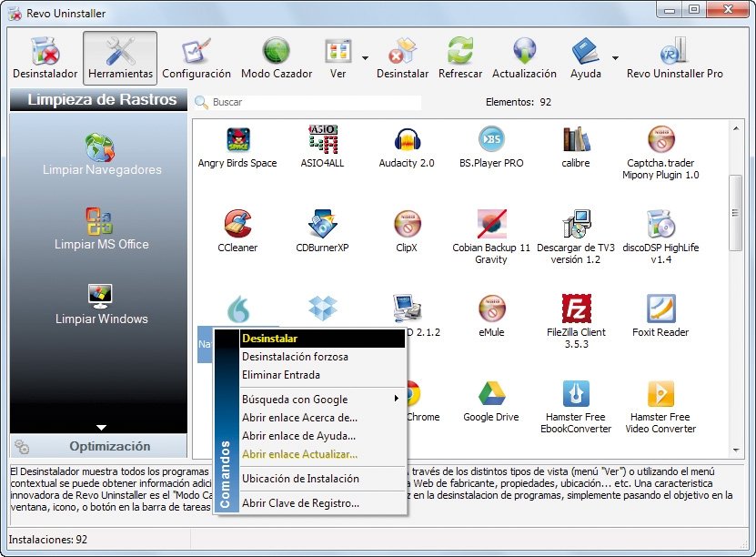Choose Eliminar Entrada menu entry
The image size is (756, 557).
point(322,375)
